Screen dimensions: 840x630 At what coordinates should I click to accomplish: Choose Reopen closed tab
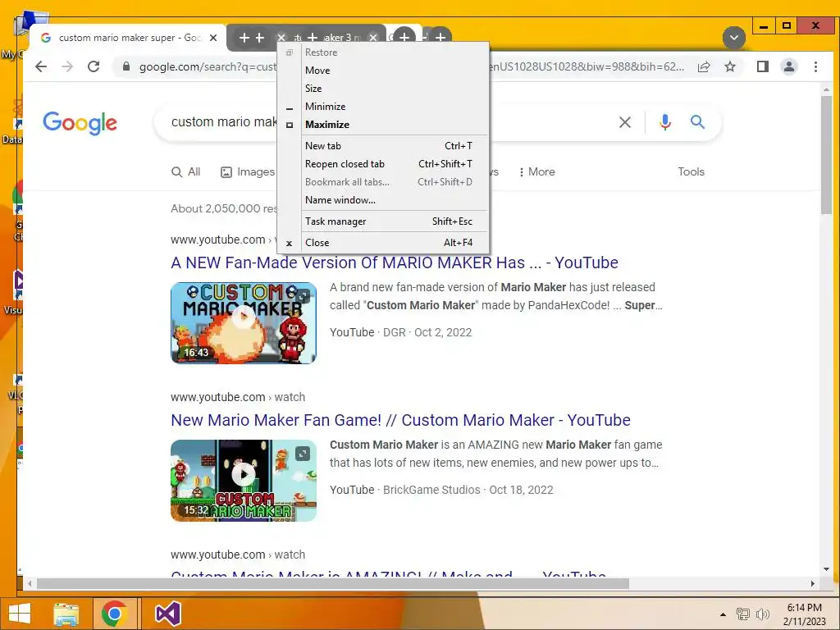pos(382,164)
